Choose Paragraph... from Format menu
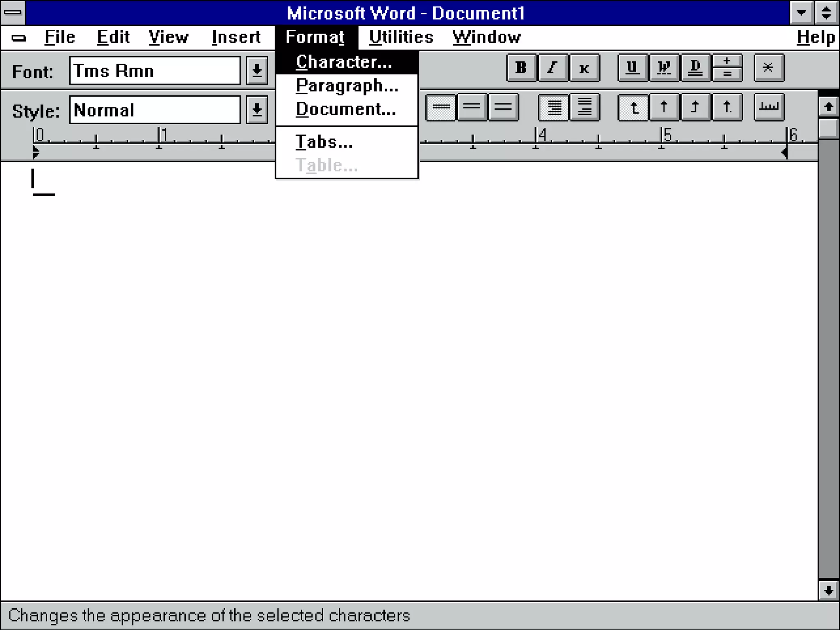The width and height of the screenshot is (840, 630). [347, 86]
